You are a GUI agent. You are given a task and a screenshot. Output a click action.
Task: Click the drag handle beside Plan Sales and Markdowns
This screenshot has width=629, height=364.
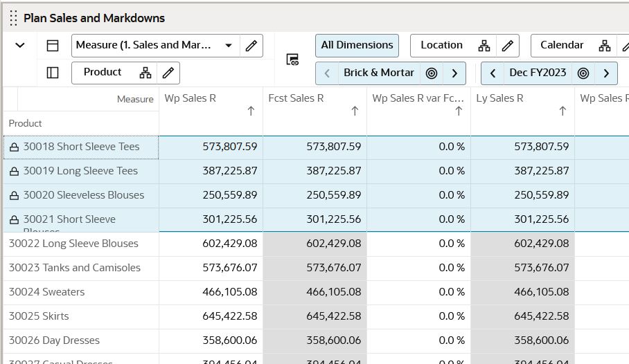coord(13,18)
